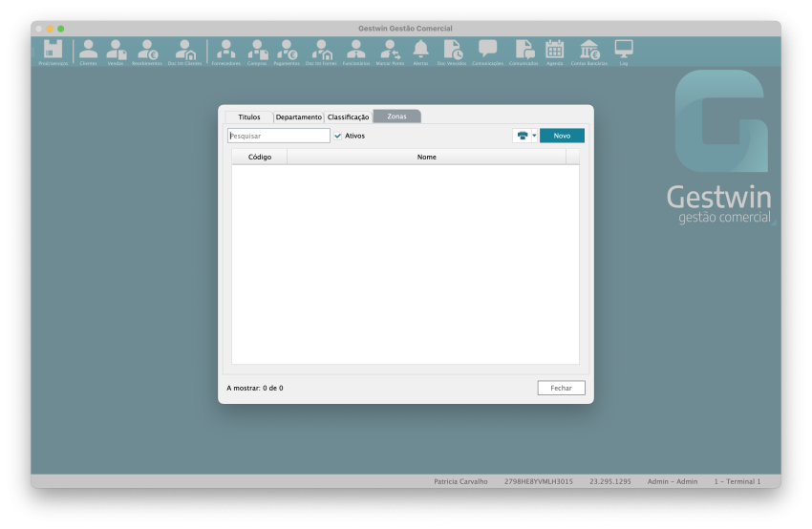Switch to the Departamento tab
Screen dimensions: 812x529
pos(298,116)
